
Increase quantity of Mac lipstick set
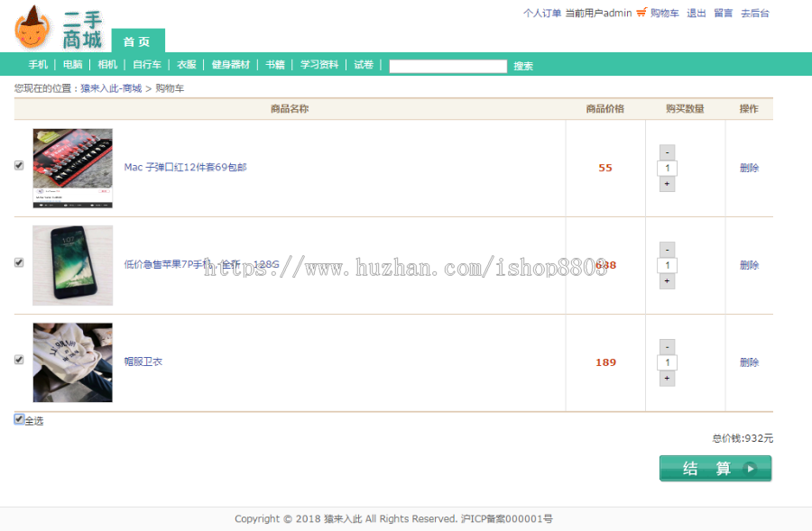tap(667, 184)
